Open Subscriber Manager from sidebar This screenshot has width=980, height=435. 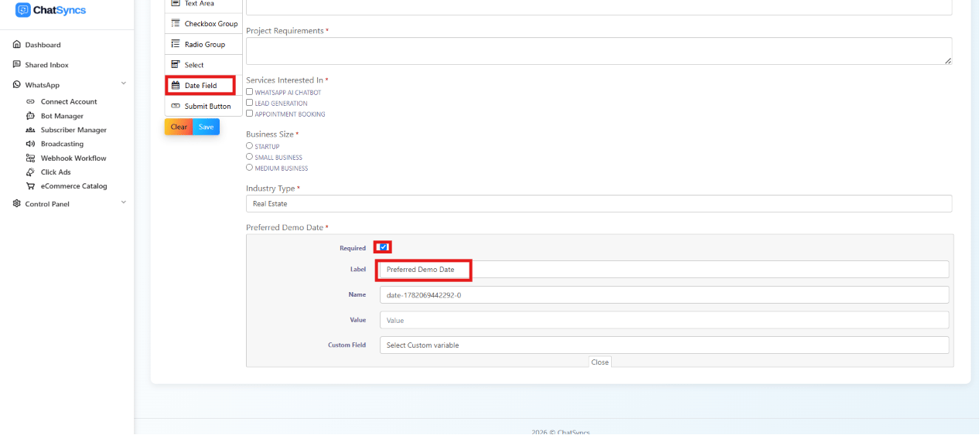(x=73, y=130)
